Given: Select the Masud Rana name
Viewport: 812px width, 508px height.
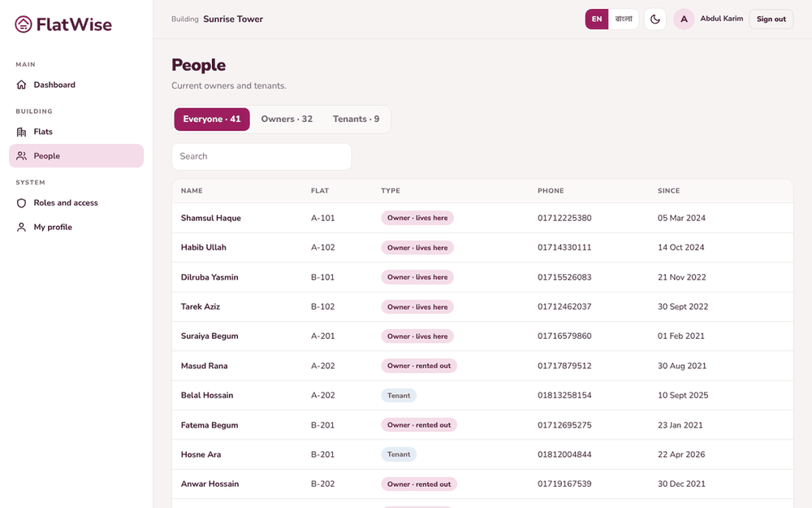Looking at the screenshot, I should coord(204,366).
